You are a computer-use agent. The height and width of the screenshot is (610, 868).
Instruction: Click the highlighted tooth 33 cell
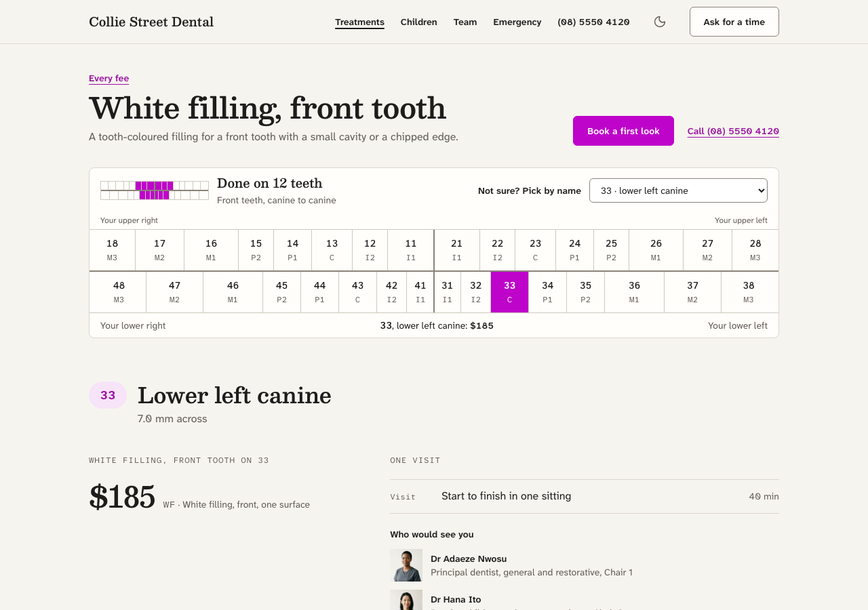510,292
